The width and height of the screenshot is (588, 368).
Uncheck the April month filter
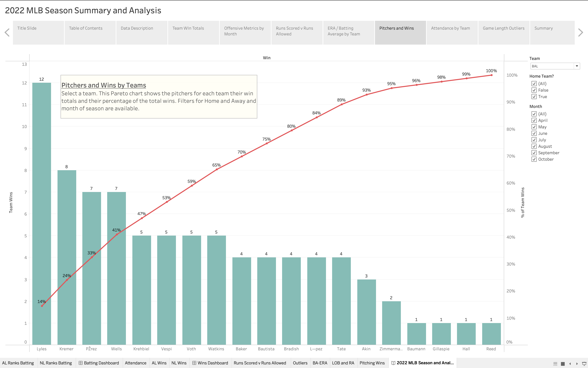tap(534, 120)
